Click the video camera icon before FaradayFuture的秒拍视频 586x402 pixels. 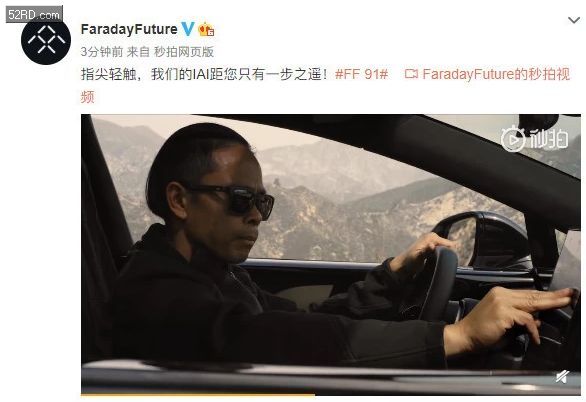tap(411, 74)
